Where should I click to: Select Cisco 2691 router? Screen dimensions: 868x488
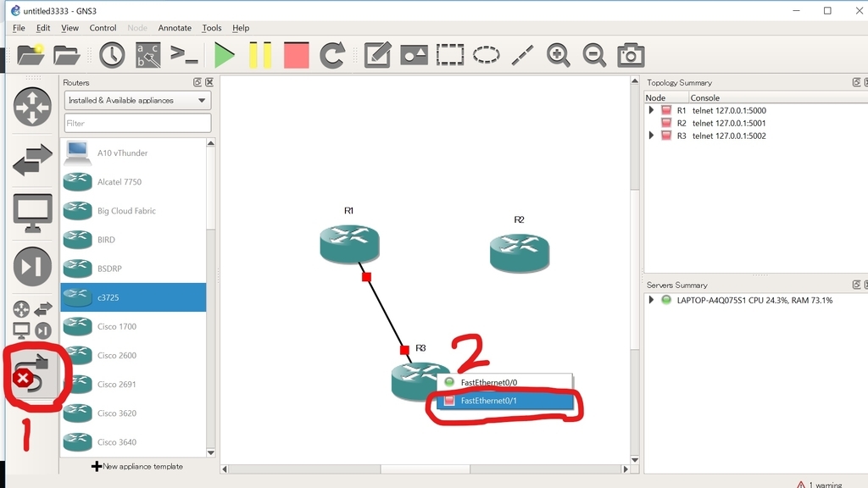[x=133, y=384]
